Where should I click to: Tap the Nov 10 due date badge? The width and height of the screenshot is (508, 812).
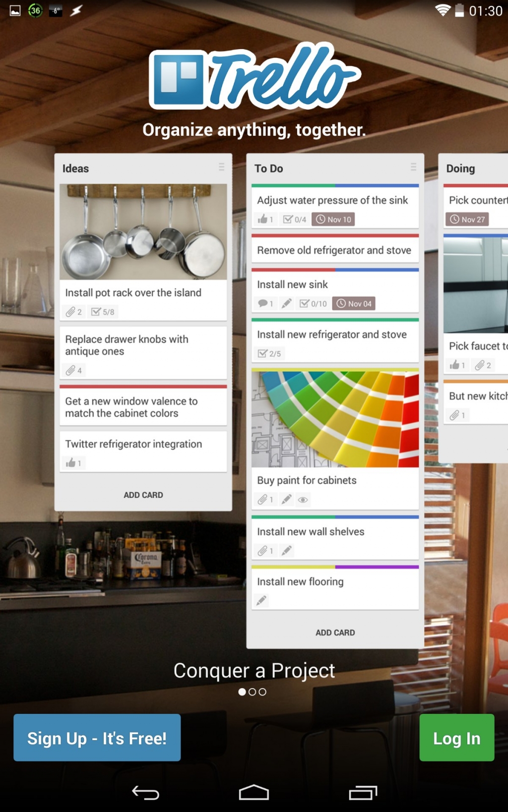(333, 219)
